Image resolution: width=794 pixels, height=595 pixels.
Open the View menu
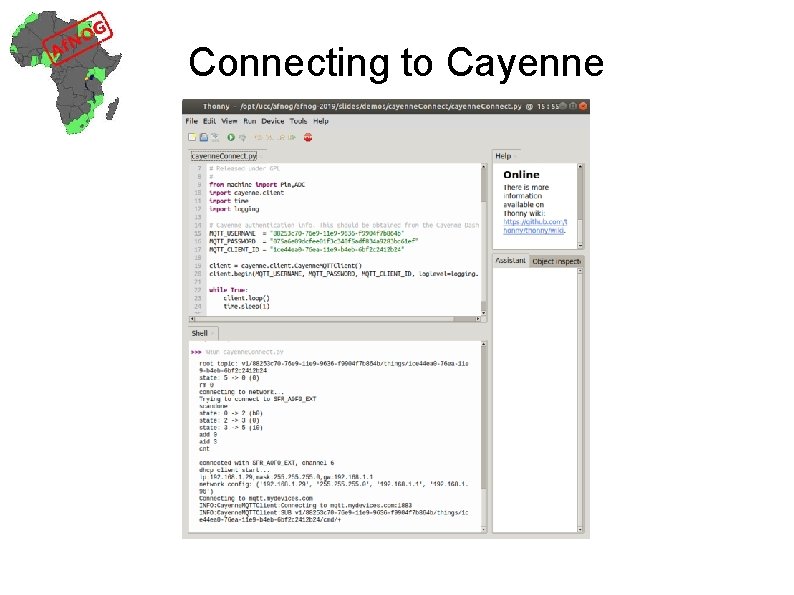(x=229, y=121)
